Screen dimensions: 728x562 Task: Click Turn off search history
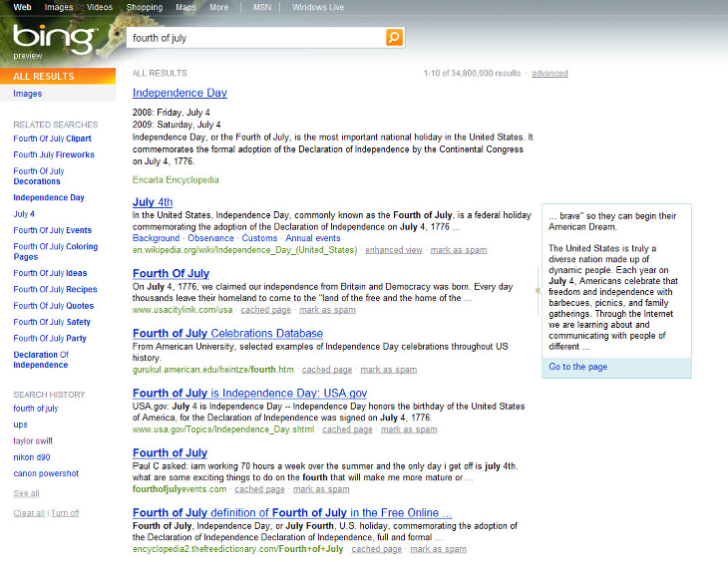[65, 513]
